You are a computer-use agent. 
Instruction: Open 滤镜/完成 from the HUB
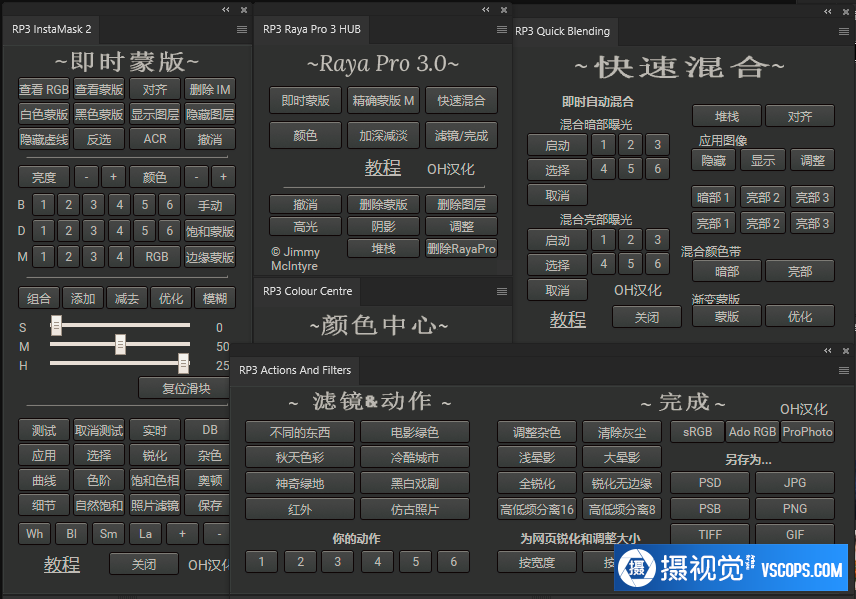[461, 135]
